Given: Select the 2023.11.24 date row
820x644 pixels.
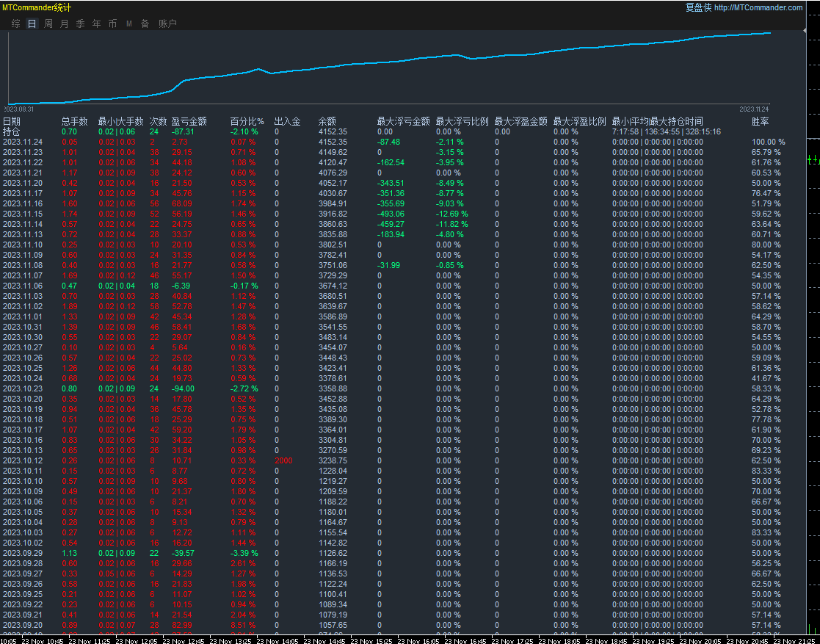Looking at the screenshot, I should (x=22, y=142).
